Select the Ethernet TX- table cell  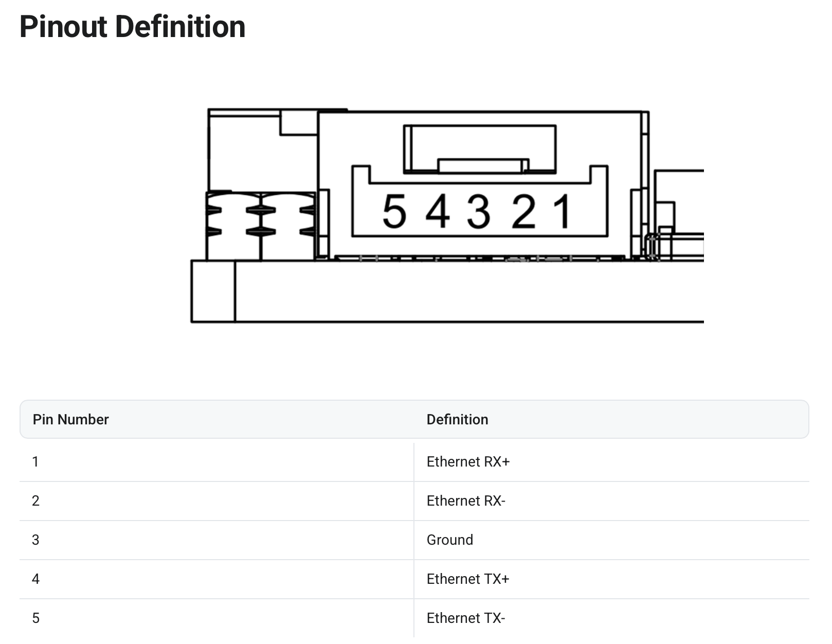(465, 618)
